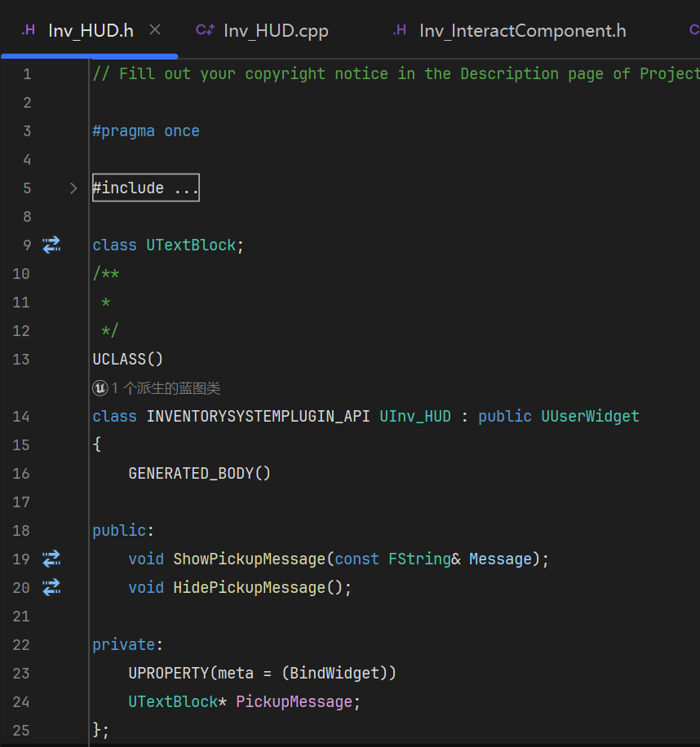Click the UUserWidget base class name
Viewport: 700px width, 747px height.
tap(590, 417)
